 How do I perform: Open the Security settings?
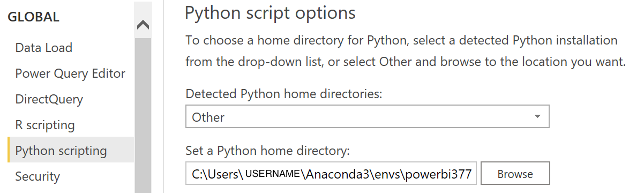tap(38, 176)
